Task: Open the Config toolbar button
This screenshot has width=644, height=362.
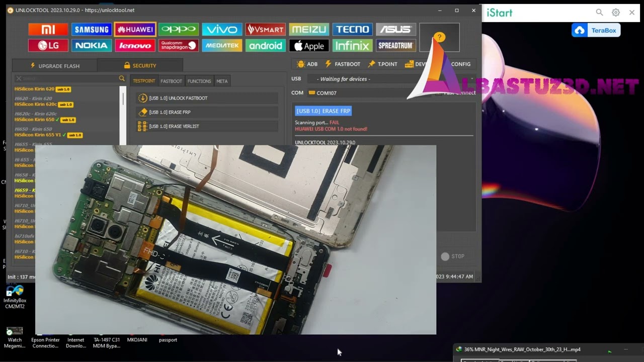Action: (460, 64)
